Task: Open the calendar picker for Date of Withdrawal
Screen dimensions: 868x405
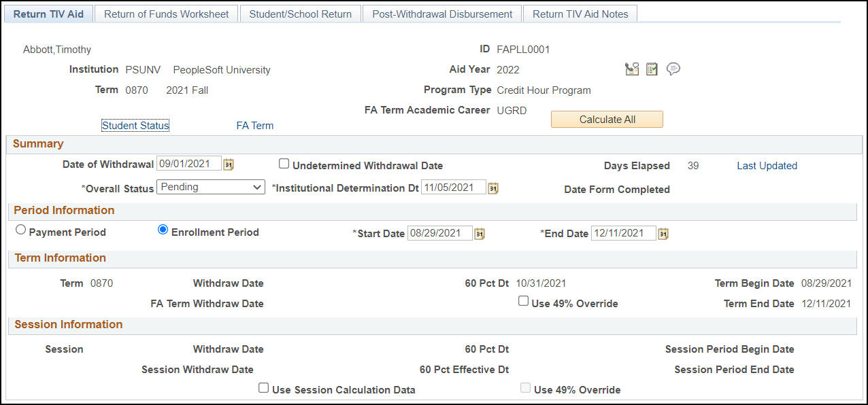Action: (x=229, y=163)
